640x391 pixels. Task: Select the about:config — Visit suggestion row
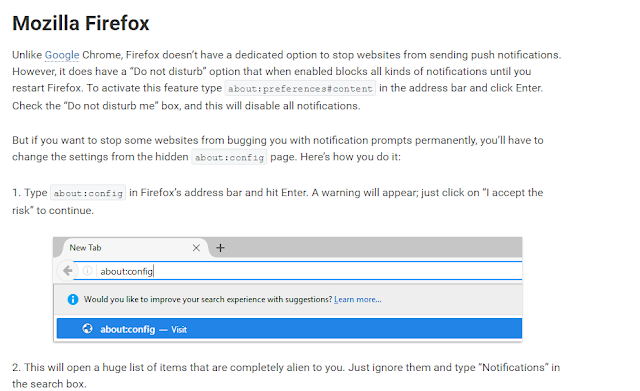[289, 329]
